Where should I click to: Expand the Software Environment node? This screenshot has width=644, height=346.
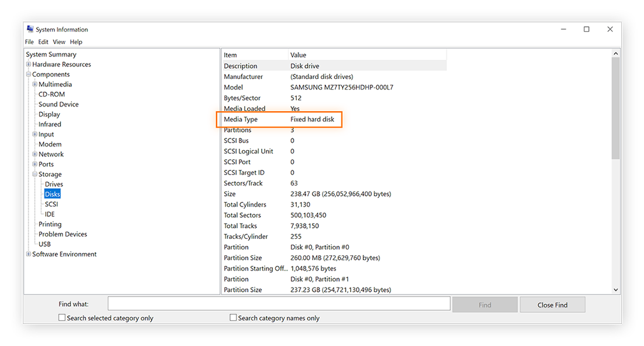[28, 253]
